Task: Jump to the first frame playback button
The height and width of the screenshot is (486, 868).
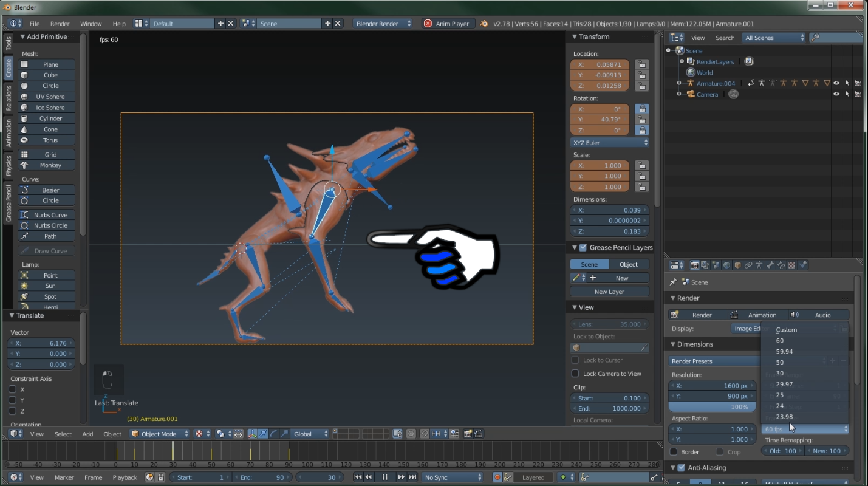Action: (358, 477)
